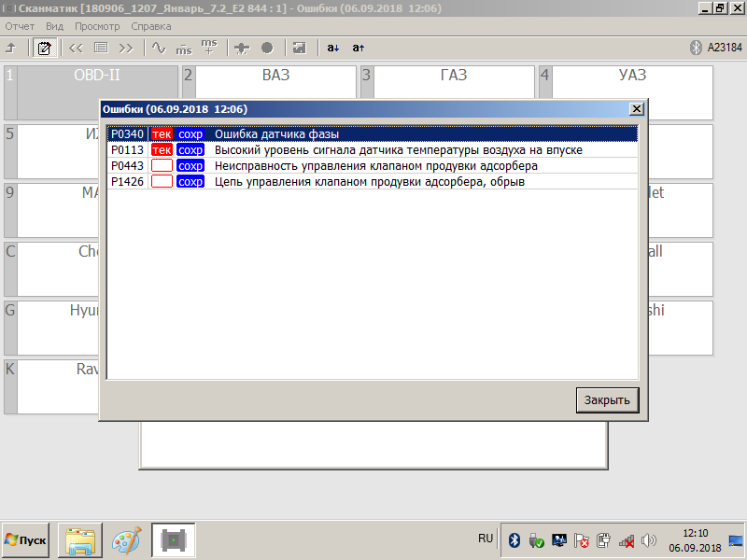Open the Пуск start menu
Viewport: 747px width, 560px height.
pos(26,540)
